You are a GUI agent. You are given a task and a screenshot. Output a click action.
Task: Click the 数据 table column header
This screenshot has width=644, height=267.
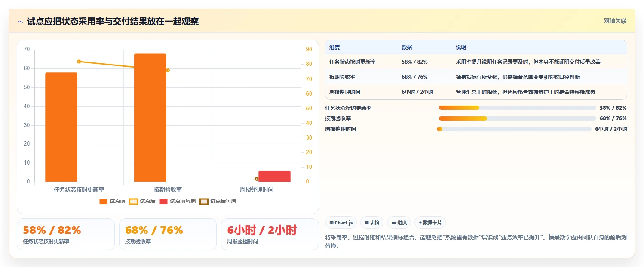point(407,47)
